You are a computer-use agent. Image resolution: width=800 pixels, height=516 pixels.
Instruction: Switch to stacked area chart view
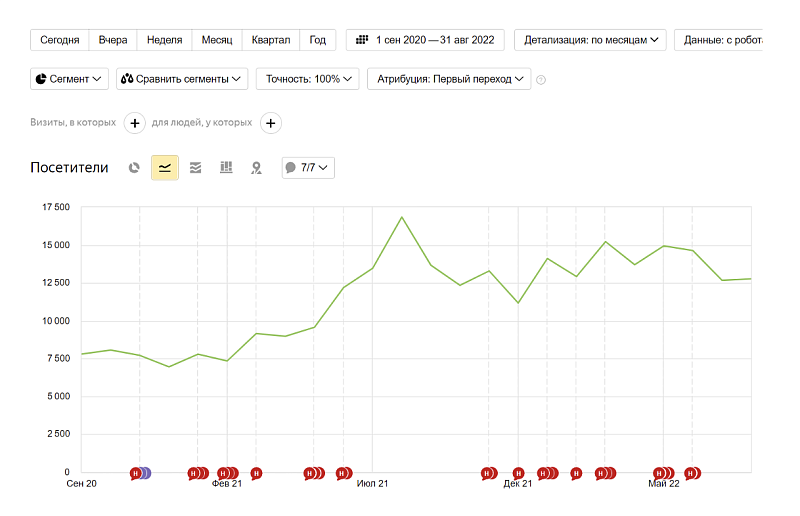point(195,168)
